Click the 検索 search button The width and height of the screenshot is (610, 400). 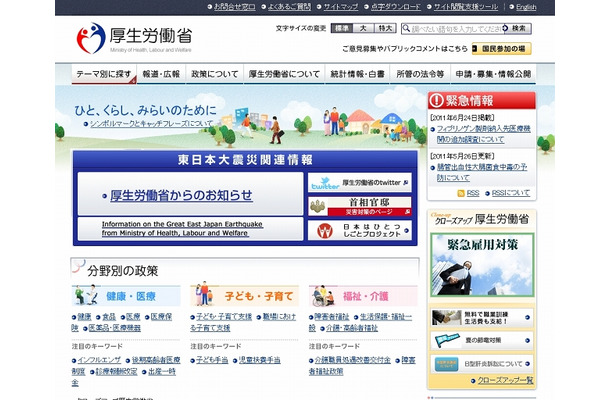[x=516, y=28]
